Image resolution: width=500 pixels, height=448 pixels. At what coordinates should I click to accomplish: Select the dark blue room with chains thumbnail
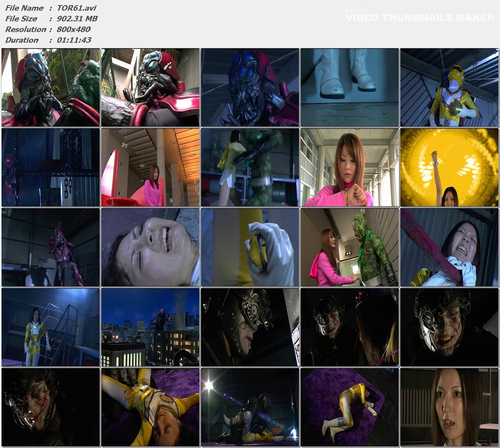click(x=51, y=167)
